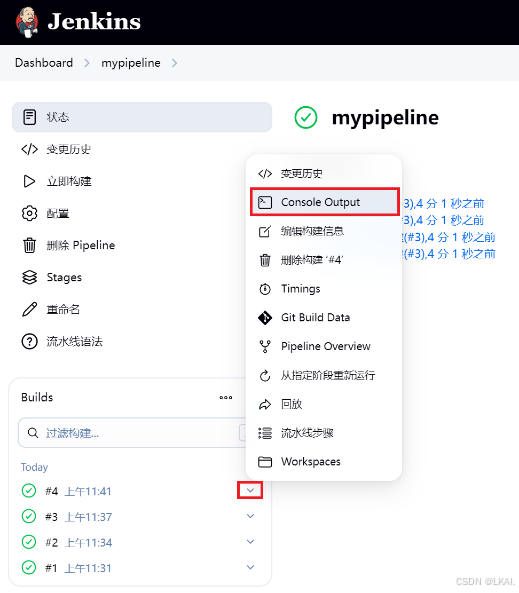The height and width of the screenshot is (593, 519).
Task: Click the Jenkins title text in the header
Action: tap(94, 22)
